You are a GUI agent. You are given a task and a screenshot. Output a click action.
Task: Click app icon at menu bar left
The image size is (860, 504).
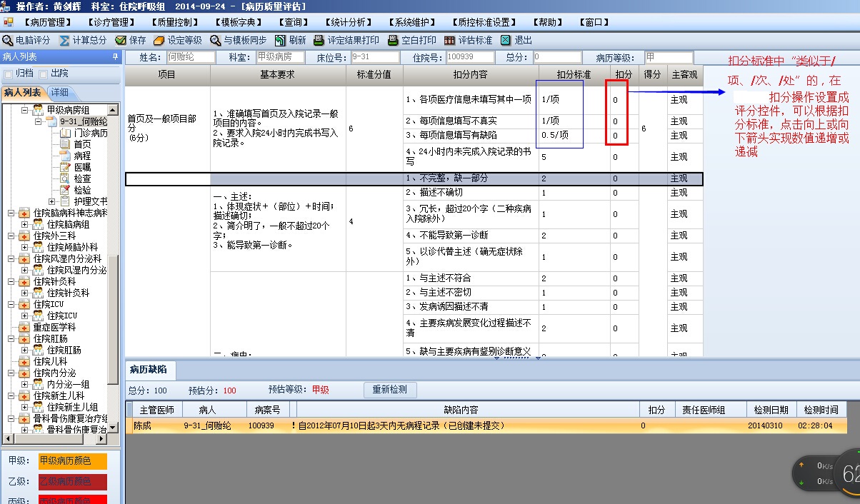coord(8,22)
